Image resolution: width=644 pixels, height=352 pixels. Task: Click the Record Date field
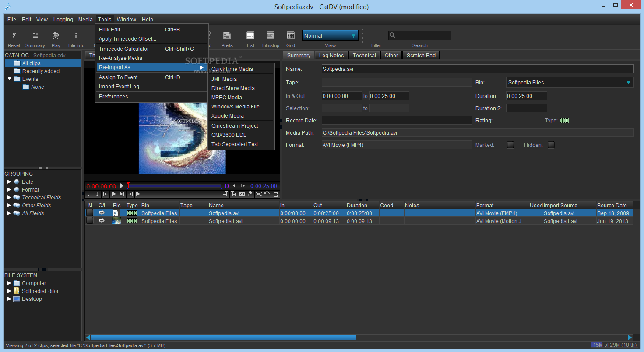tap(397, 120)
